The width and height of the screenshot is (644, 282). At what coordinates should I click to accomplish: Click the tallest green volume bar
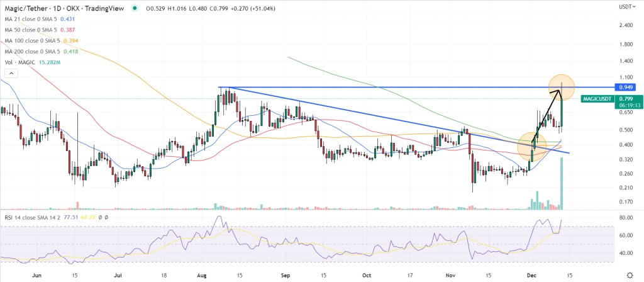(x=562, y=183)
